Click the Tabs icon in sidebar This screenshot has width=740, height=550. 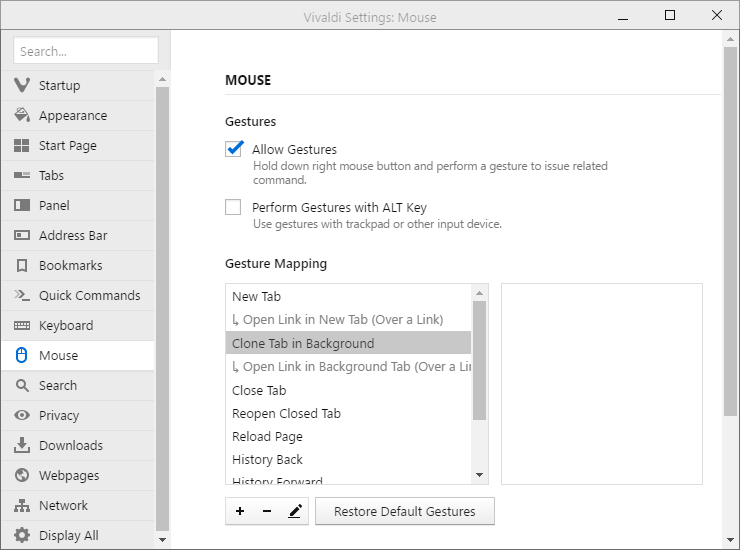pyautogui.click(x=22, y=175)
